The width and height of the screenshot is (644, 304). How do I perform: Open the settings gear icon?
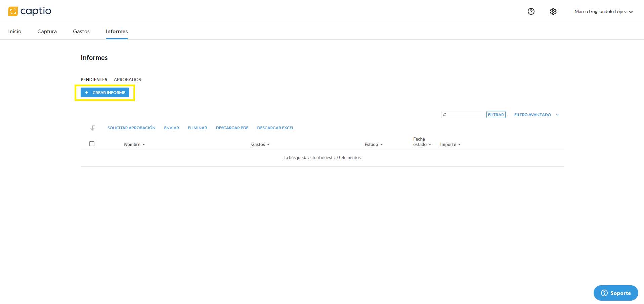pyautogui.click(x=553, y=11)
